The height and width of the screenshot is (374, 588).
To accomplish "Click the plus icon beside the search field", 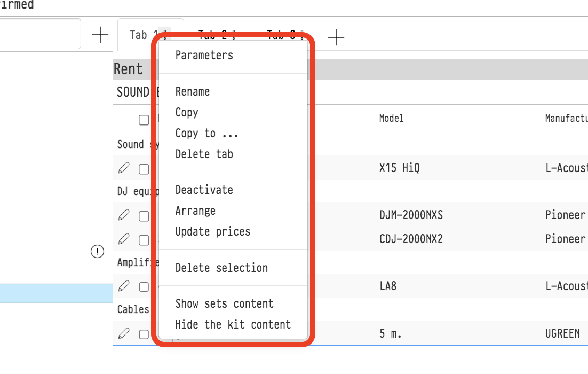I will click(100, 35).
